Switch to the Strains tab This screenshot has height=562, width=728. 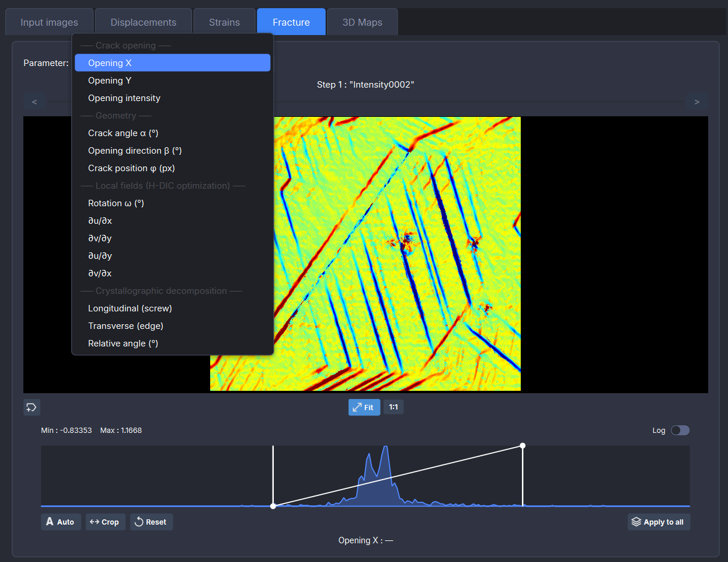224,22
